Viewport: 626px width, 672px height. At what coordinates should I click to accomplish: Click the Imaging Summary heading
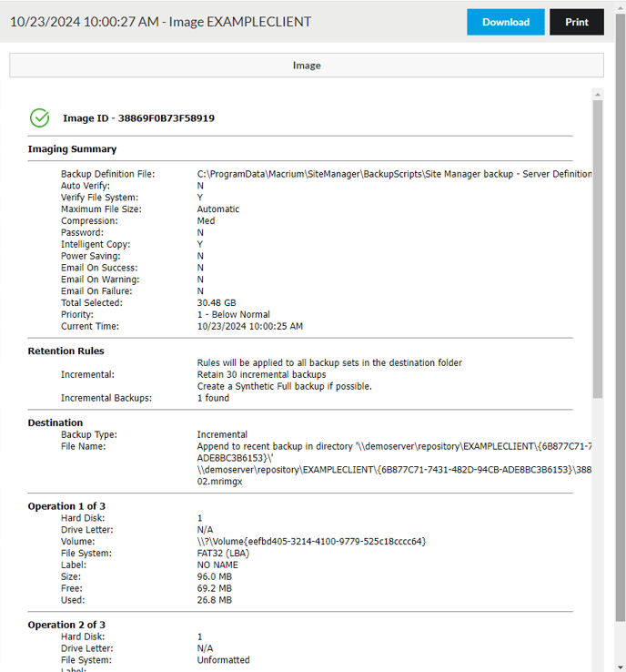pyautogui.click(x=72, y=149)
